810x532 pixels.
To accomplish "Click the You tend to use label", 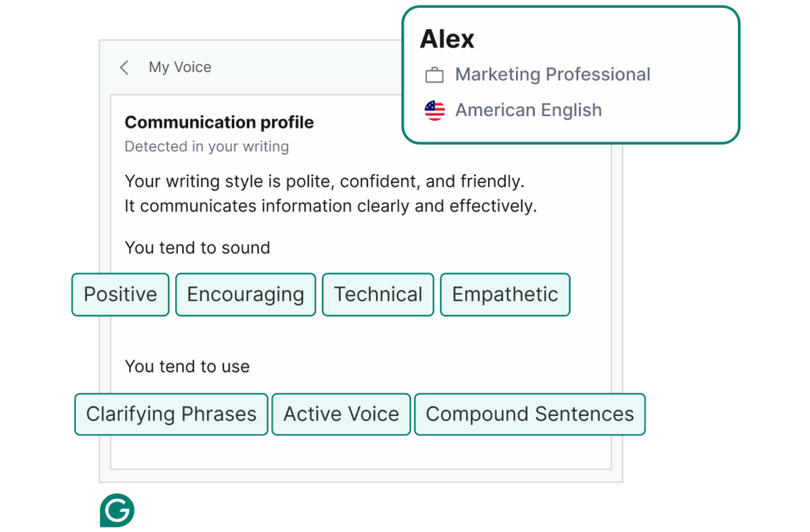I will [x=187, y=367].
